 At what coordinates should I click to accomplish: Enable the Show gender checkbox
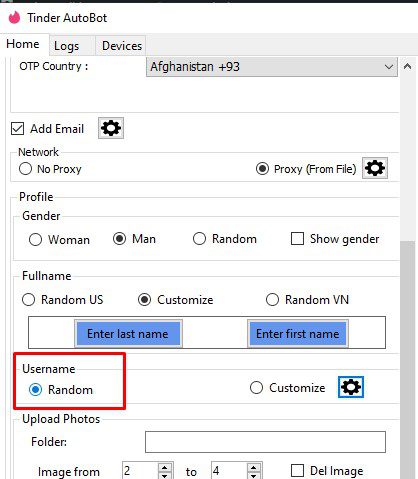pyautogui.click(x=297, y=239)
